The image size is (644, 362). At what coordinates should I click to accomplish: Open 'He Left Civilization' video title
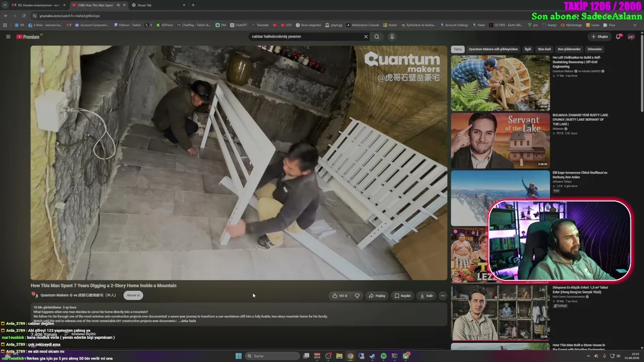[577, 62]
